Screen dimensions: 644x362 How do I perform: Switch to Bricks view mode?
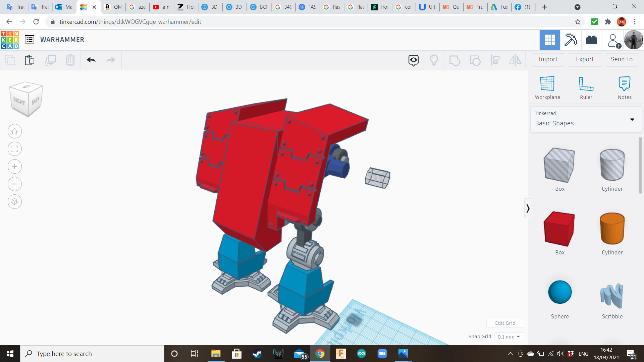click(591, 40)
